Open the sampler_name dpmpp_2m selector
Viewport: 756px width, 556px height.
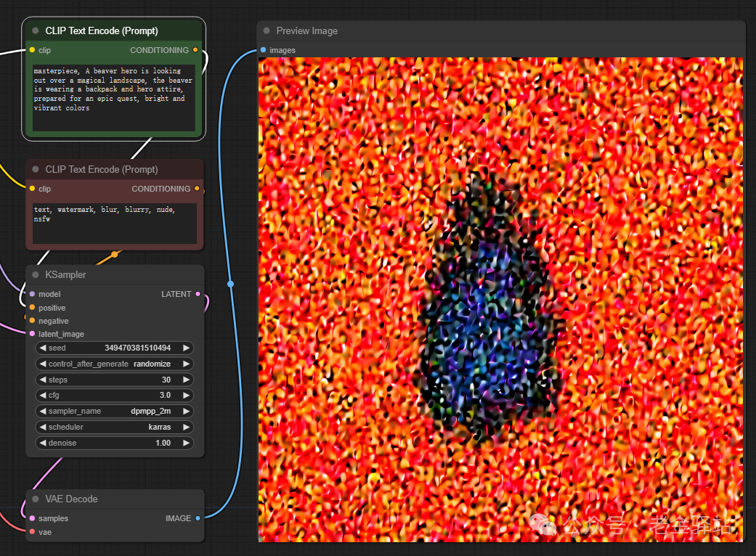[x=115, y=412]
